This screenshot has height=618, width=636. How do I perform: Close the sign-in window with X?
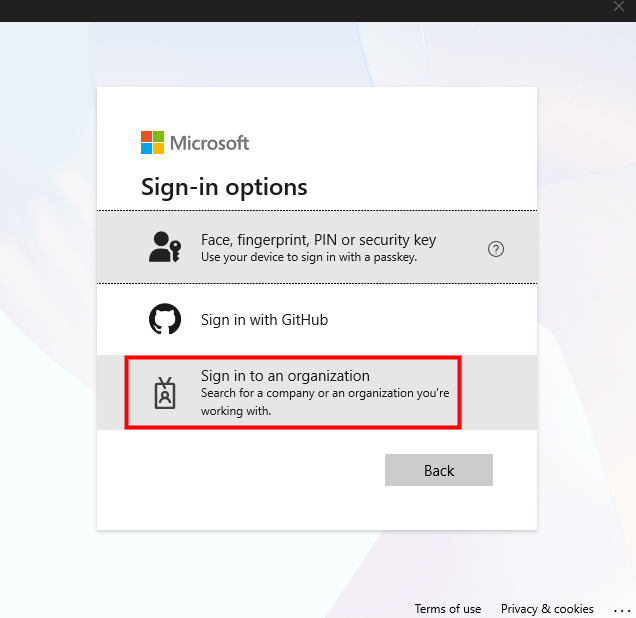619,7
